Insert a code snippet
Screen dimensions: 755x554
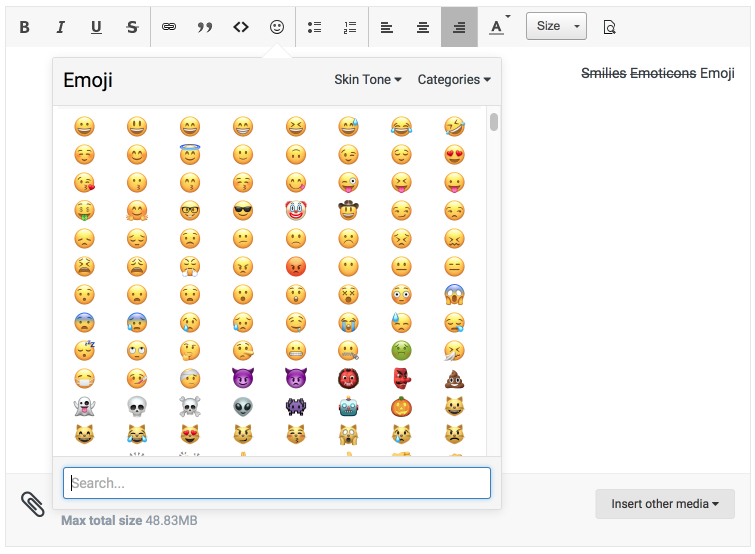pos(241,27)
